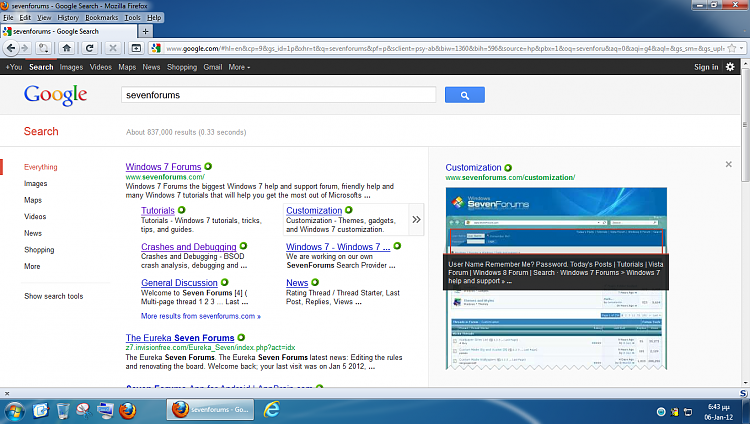The height and width of the screenshot is (424, 750).
Task: Click the pinned Firefox quick launch icon
Action: tap(127, 411)
